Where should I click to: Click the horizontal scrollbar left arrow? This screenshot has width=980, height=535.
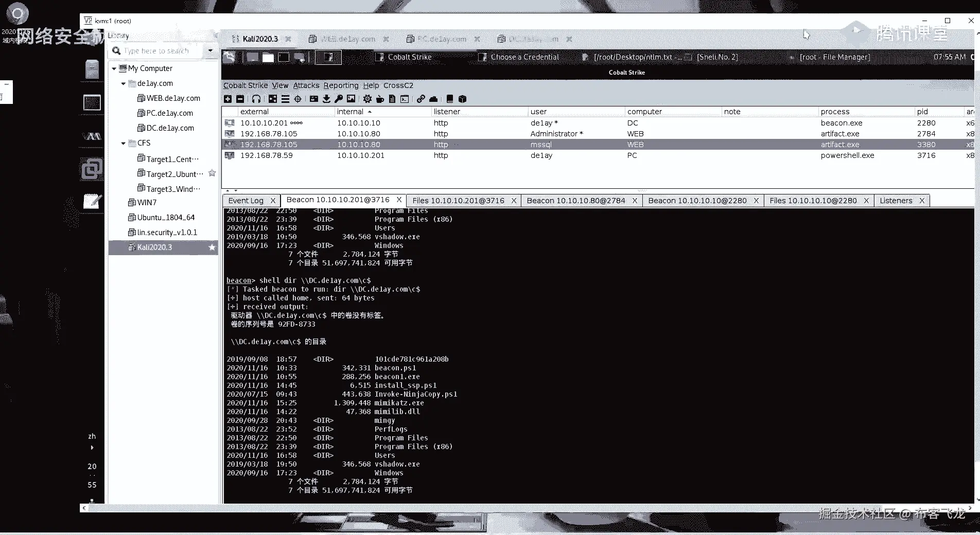[x=84, y=508]
